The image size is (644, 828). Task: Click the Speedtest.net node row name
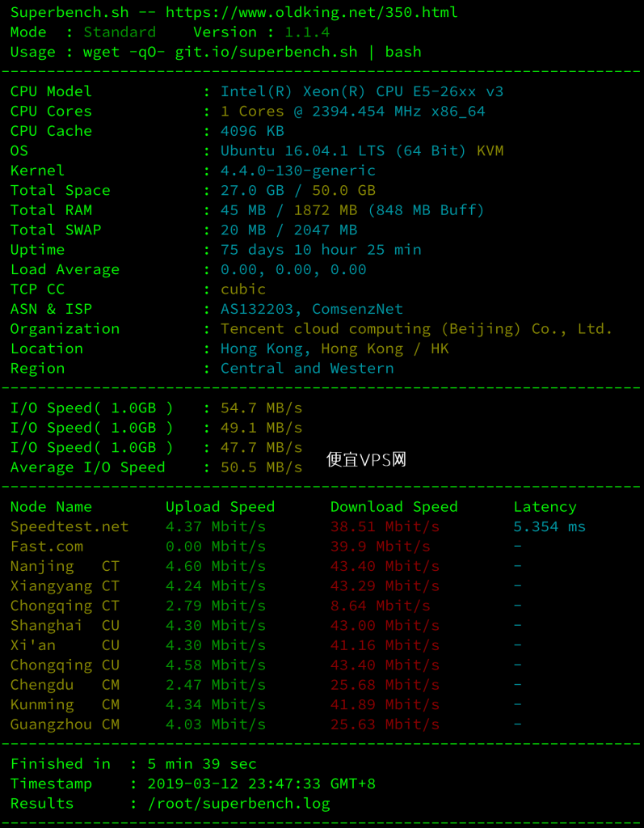(69, 526)
